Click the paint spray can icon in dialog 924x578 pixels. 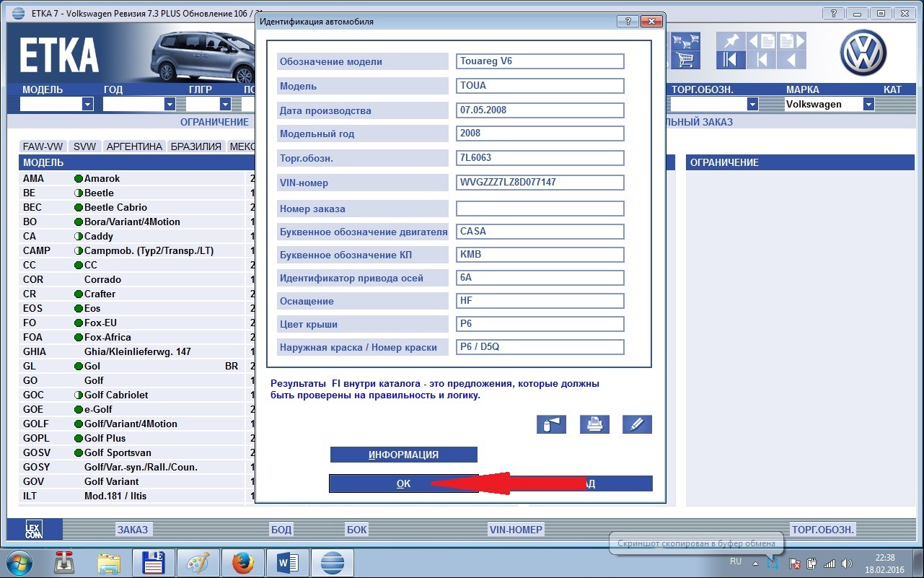(x=551, y=424)
